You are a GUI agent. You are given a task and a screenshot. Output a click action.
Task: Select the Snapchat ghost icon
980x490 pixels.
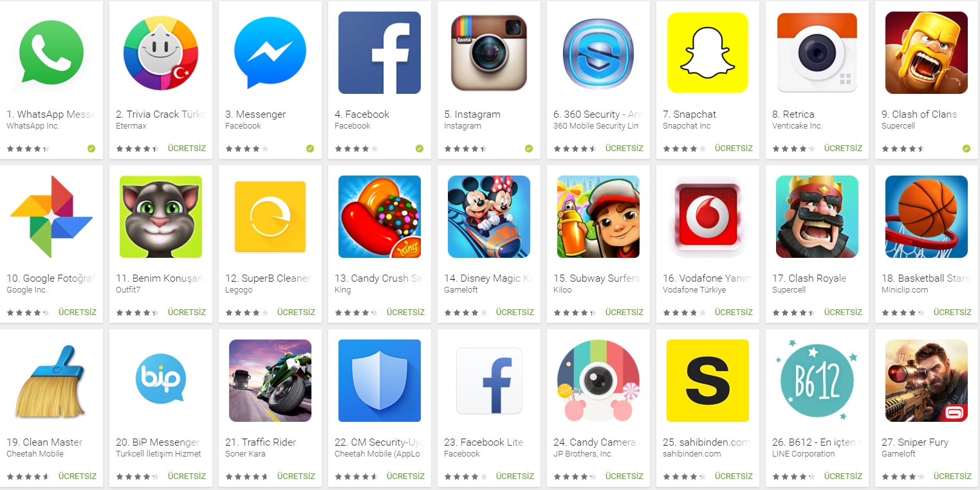(x=708, y=53)
